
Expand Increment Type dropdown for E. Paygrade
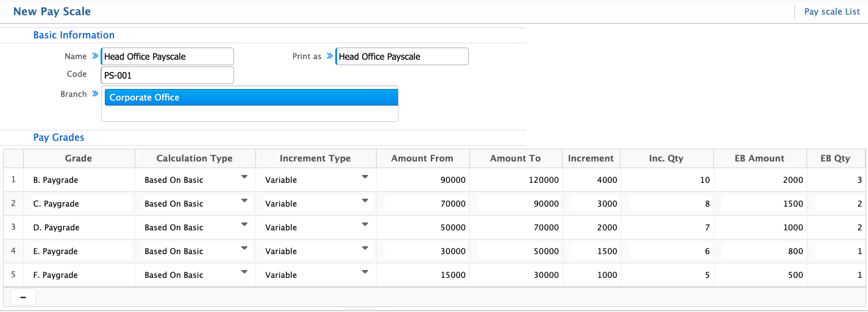pos(365,248)
